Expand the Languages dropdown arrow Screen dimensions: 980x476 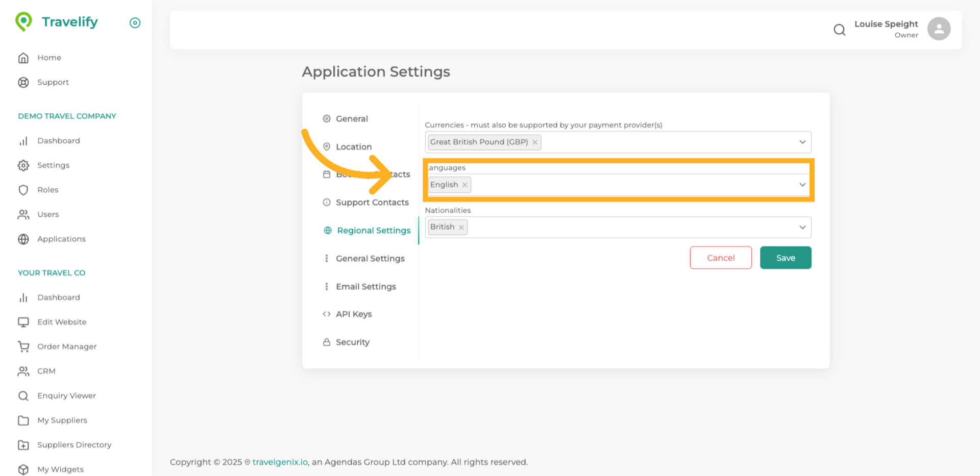click(x=802, y=185)
